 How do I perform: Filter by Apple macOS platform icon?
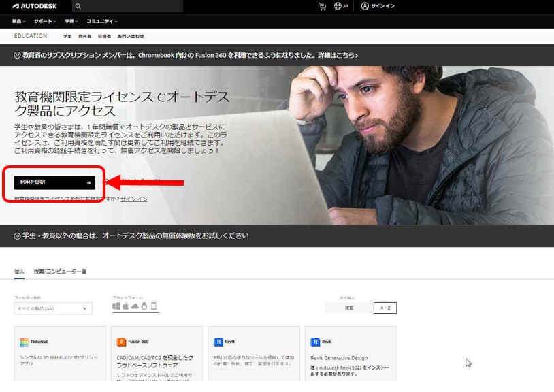pos(125,306)
